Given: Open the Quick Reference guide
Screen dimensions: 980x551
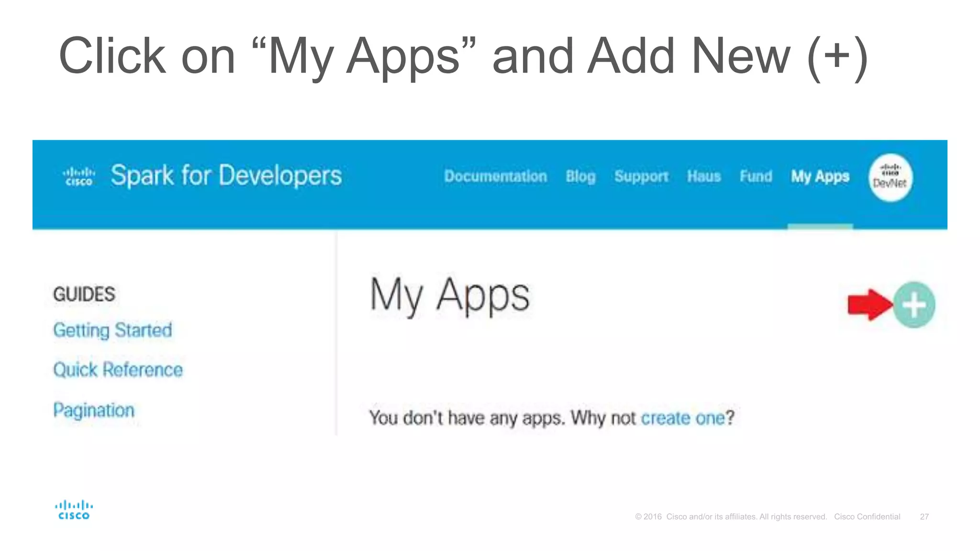Looking at the screenshot, I should coord(118,370).
